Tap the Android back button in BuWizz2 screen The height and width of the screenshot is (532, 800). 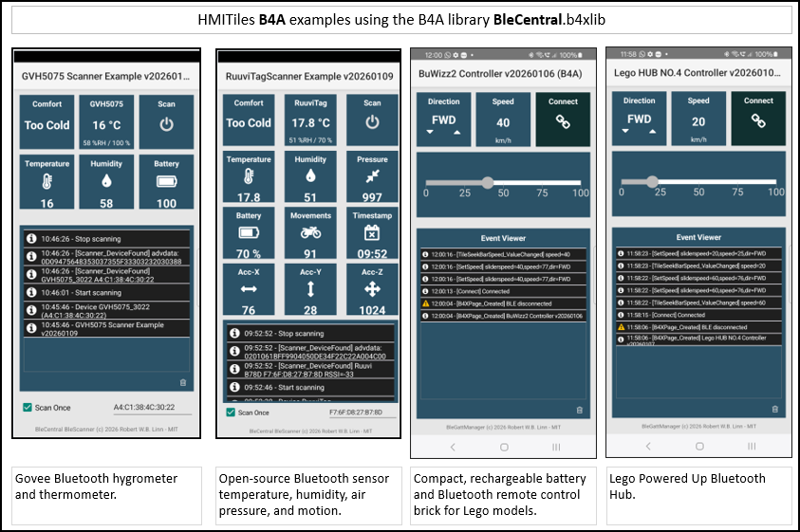tap(453, 448)
